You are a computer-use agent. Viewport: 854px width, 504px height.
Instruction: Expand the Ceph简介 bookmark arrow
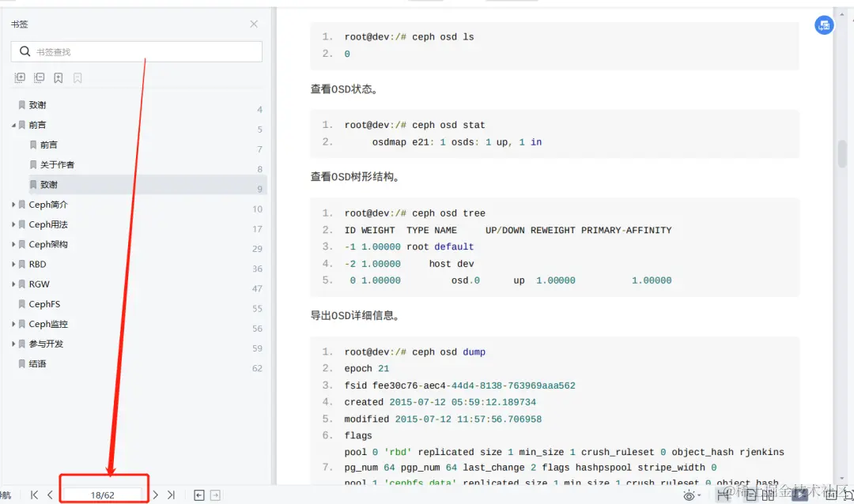click(x=13, y=205)
